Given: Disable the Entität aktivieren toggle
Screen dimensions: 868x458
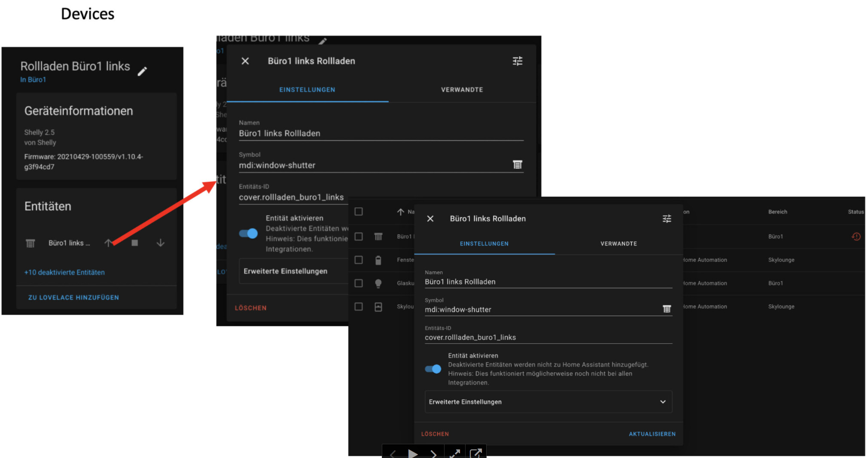Looking at the screenshot, I should (x=433, y=368).
